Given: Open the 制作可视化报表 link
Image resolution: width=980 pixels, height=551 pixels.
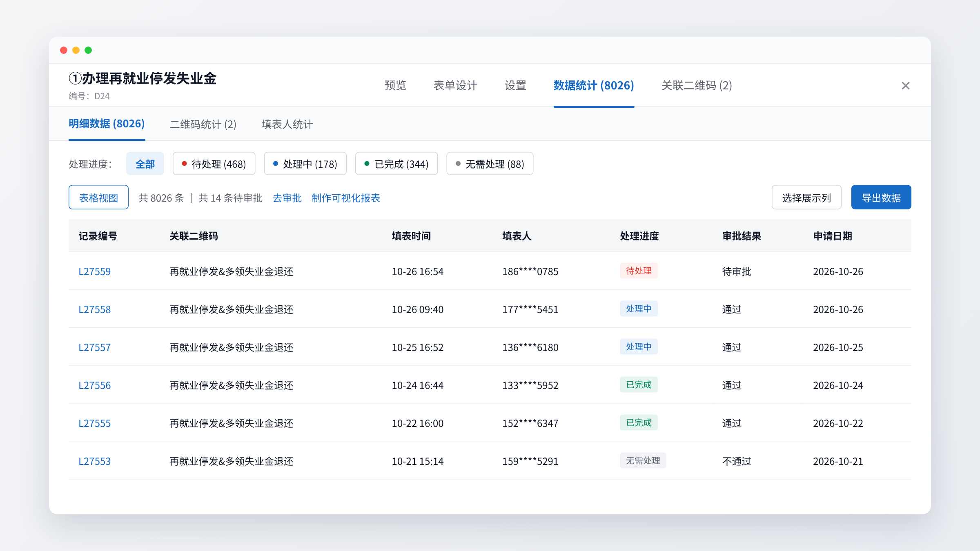Looking at the screenshot, I should (x=346, y=198).
